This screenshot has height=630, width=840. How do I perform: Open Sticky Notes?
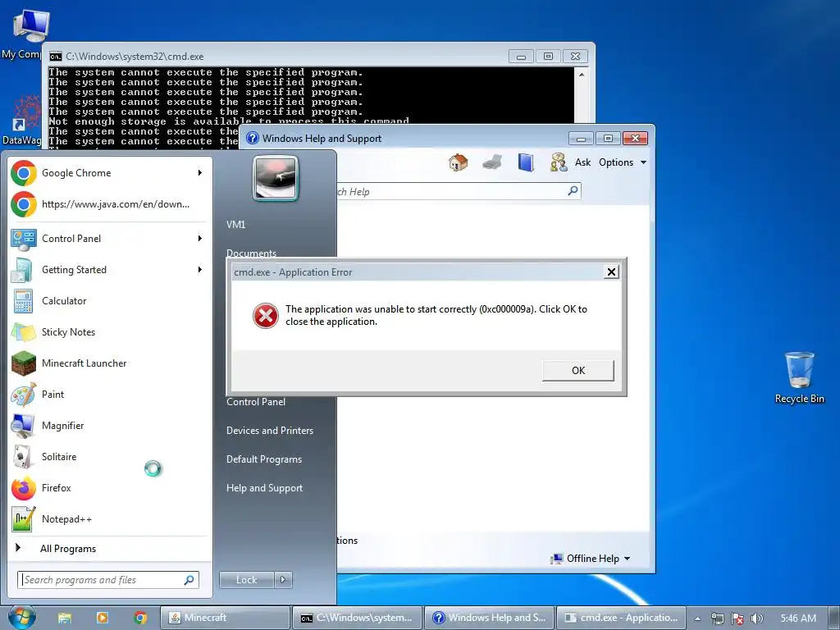(x=110, y=332)
